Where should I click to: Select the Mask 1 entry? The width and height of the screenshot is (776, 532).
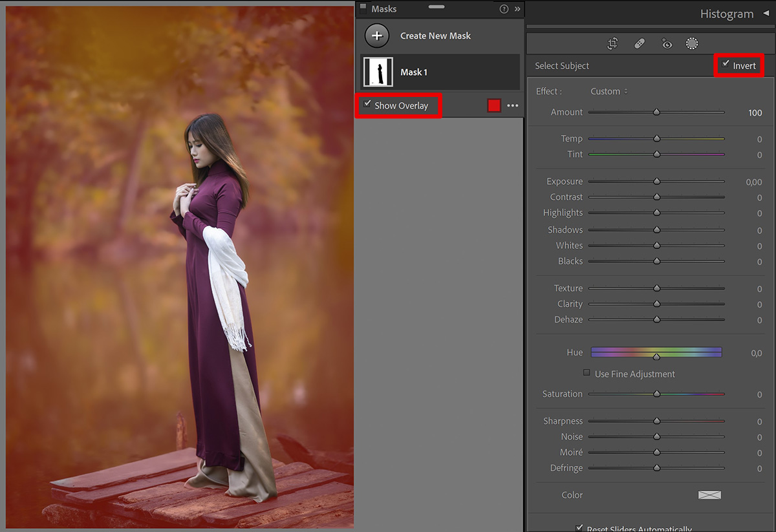coord(440,72)
